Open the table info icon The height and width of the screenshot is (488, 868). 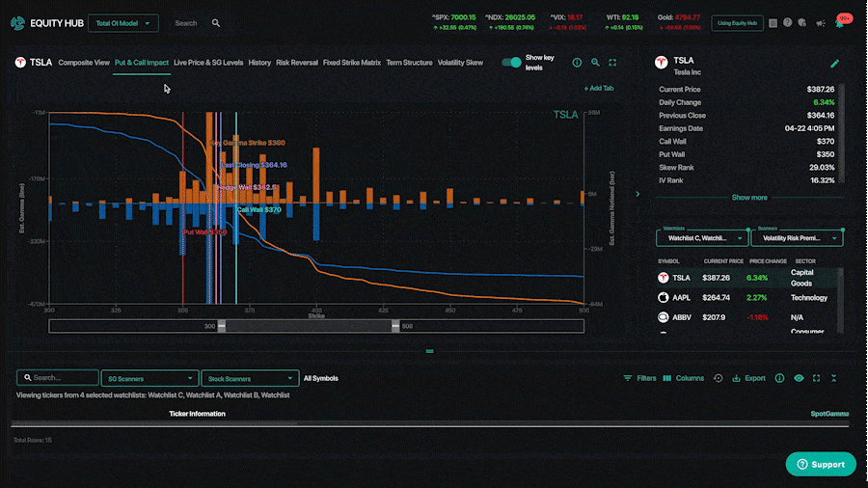click(779, 378)
